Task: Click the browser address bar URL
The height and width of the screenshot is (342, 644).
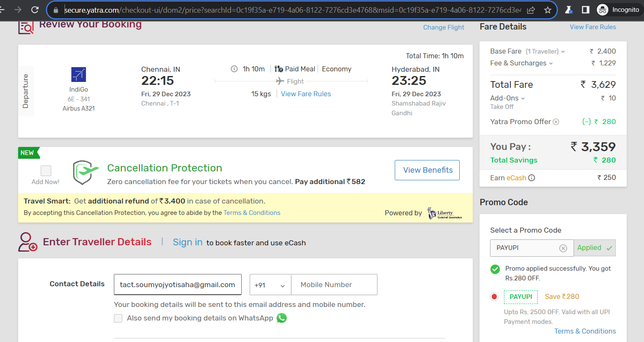Action: pos(292,10)
